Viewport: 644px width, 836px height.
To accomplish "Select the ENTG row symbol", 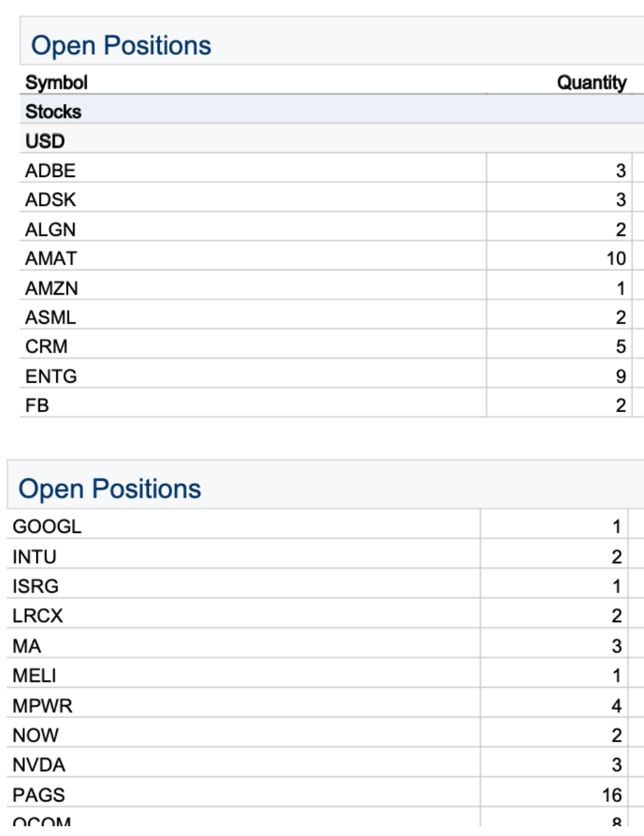I will tap(51, 376).
